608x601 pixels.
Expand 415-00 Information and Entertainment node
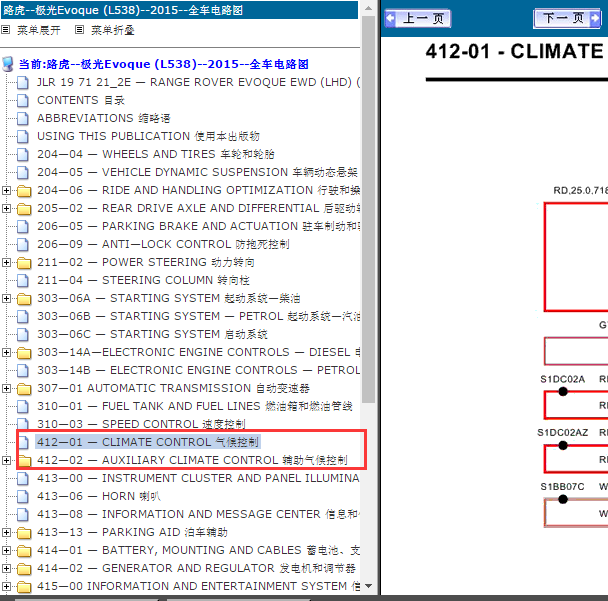(6, 587)
